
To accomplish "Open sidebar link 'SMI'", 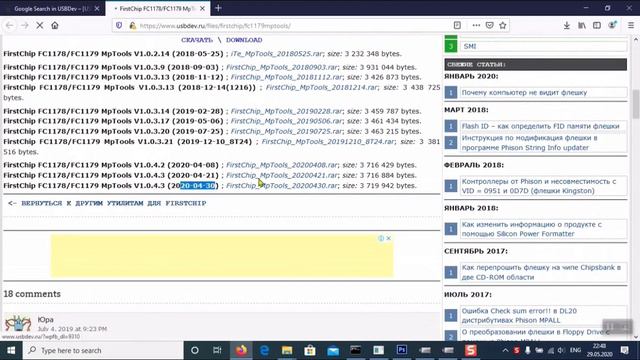I will tap(470, 46).
